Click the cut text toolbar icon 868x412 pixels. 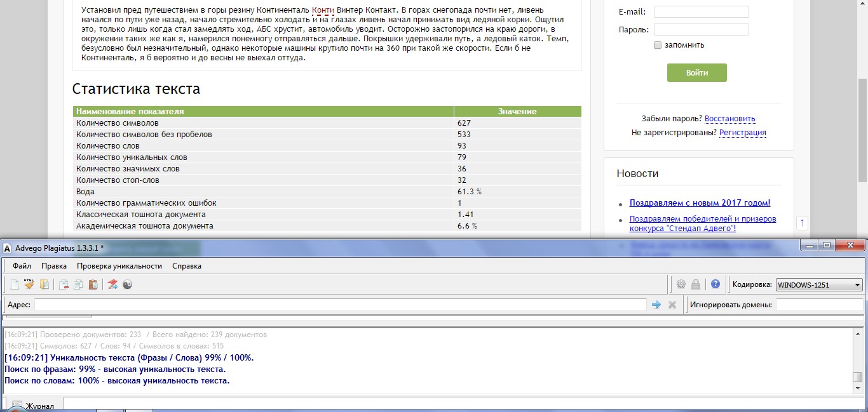pyautogui.click(x=64, y=284)
